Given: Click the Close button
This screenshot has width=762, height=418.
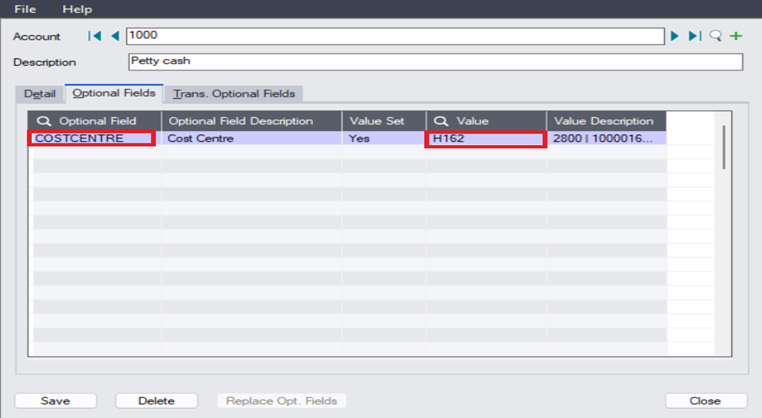Looking at the screenshot, I should pyautogui.click(x=705, y=401).
